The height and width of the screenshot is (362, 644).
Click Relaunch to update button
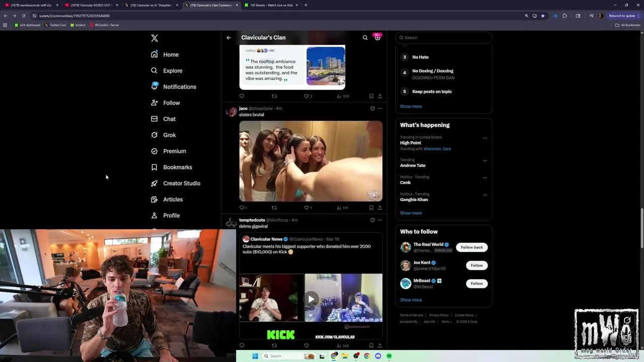pos(624,16)
